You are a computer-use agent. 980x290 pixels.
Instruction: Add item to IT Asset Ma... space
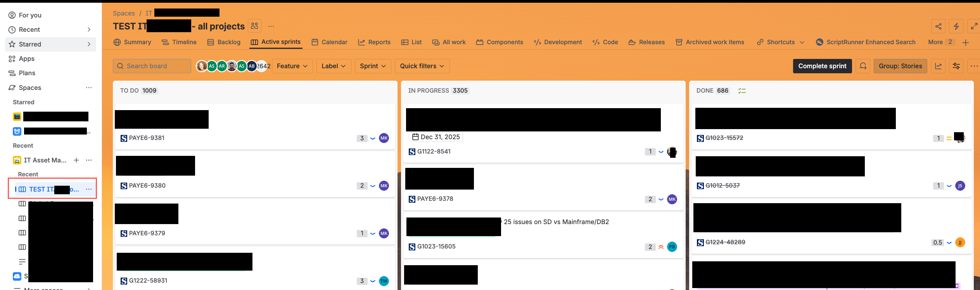(76, 160)
